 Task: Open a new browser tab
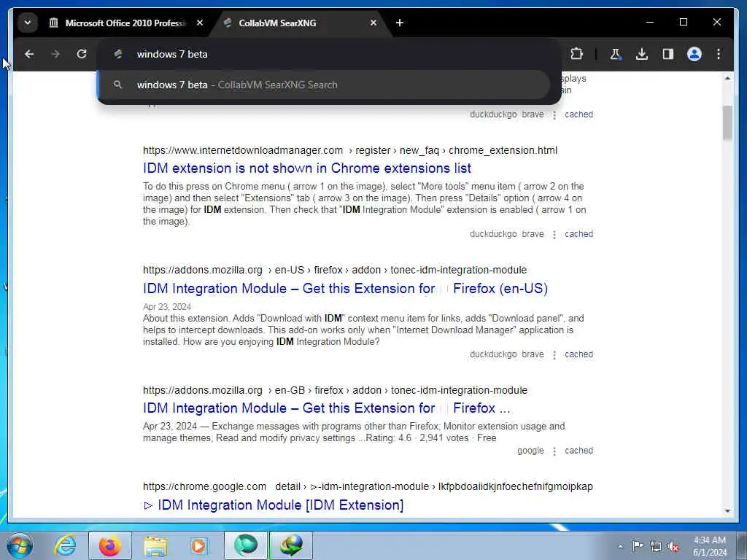pyautogui.click(x=400, y=23)
